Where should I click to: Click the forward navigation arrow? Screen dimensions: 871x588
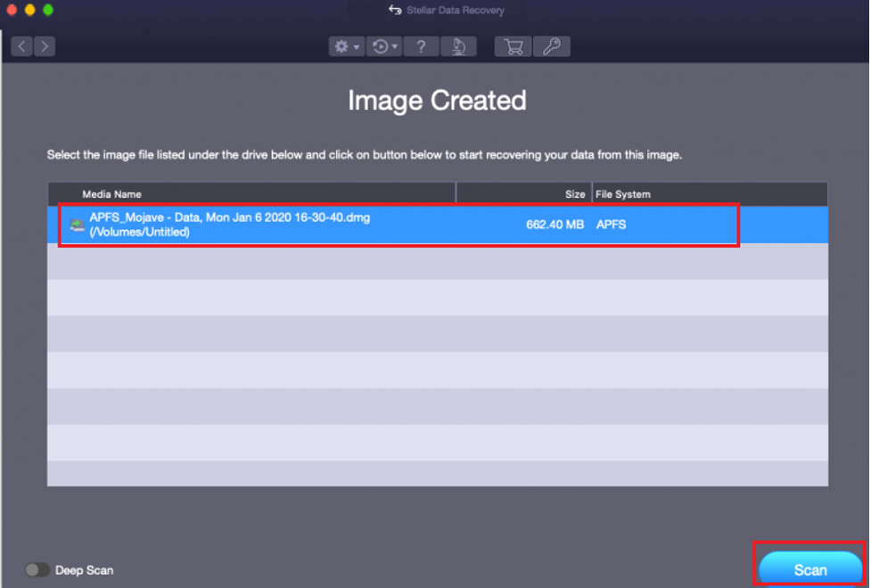[x=44, y=46]
